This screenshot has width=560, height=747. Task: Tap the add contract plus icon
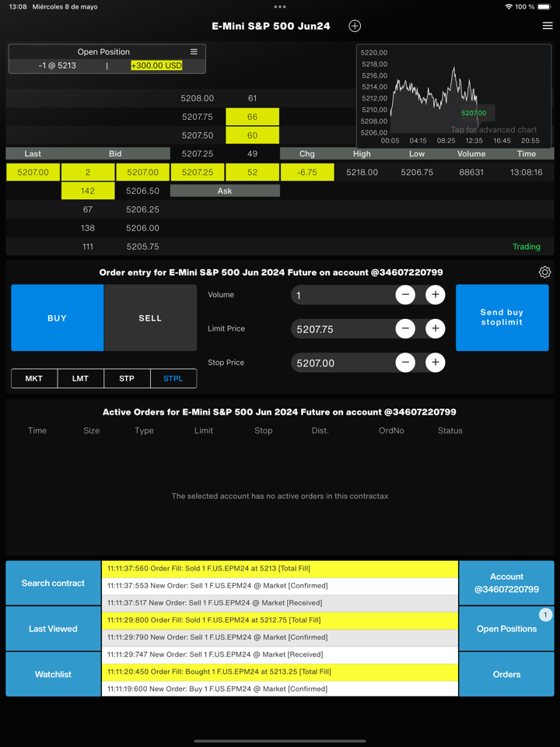[355, 26]
